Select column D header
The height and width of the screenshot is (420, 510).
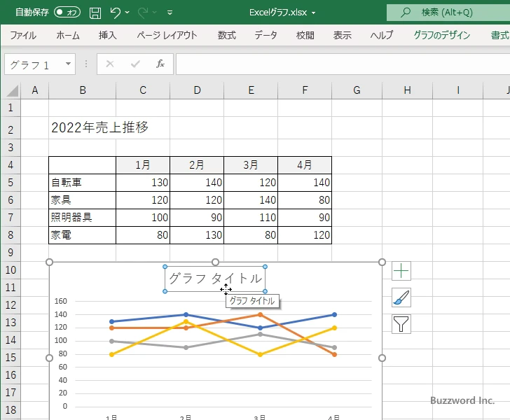click(x=197, y=90)
